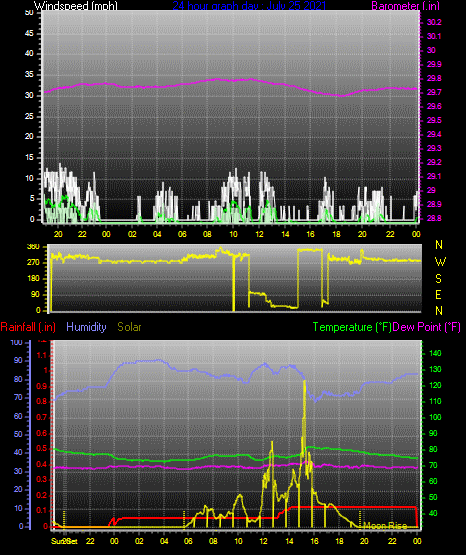Click the '120' temperature axis value
466x555 pixels.
pyautogui.click(x=435, y=385)
